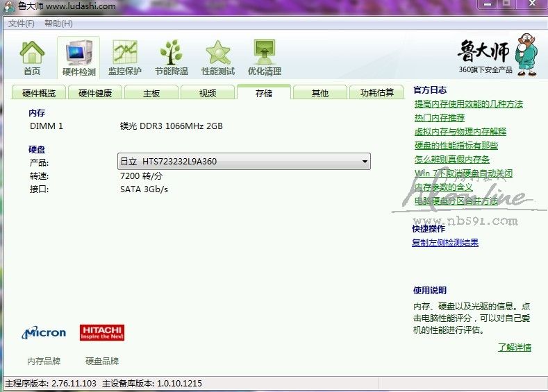The width and height of the screenshot is (548, 392).
Task: Click the Micron memory brand logo
Action: point(44,332)
